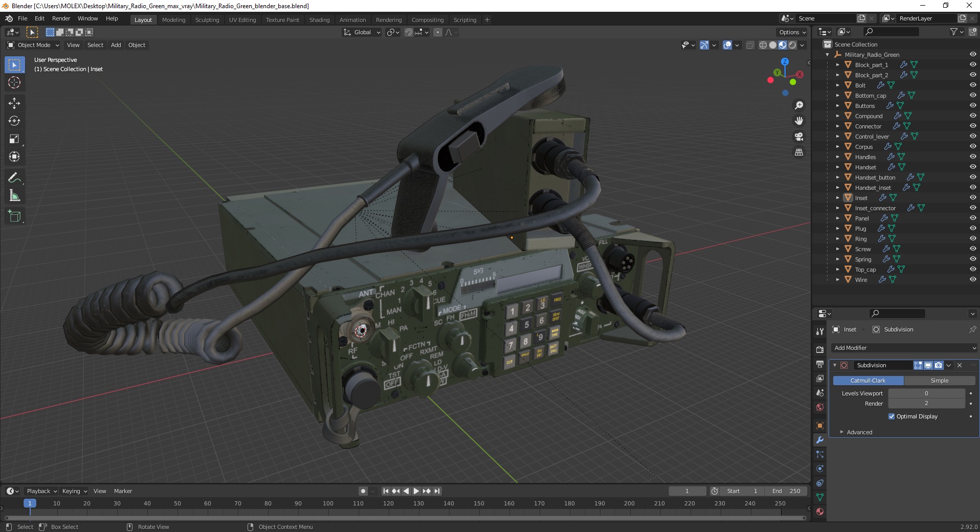Select the Add Cube tool
Viewport: 980px width, 532px height.
pyautogui.click(x=14, y=216)
